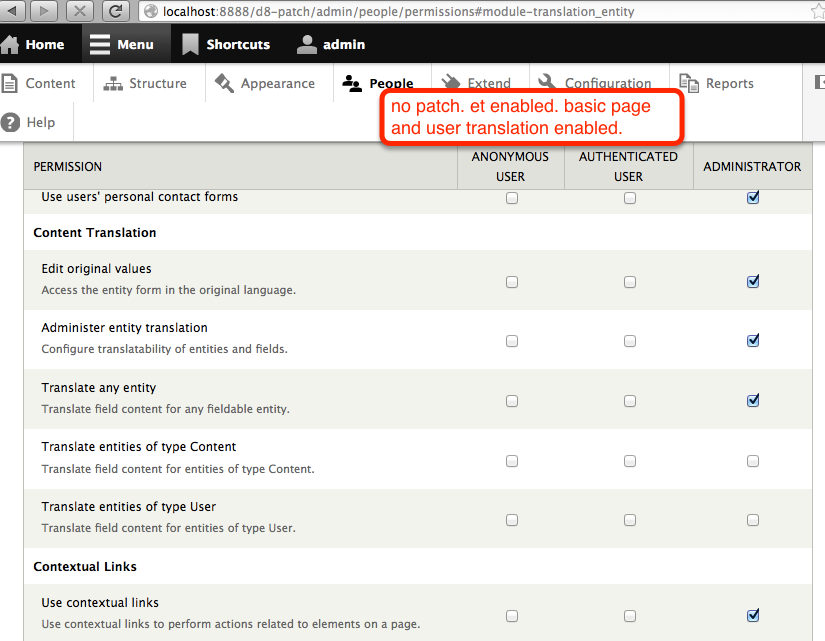Click the Structure hierarchy icon
825x641 pixels.
click(113, 83)
